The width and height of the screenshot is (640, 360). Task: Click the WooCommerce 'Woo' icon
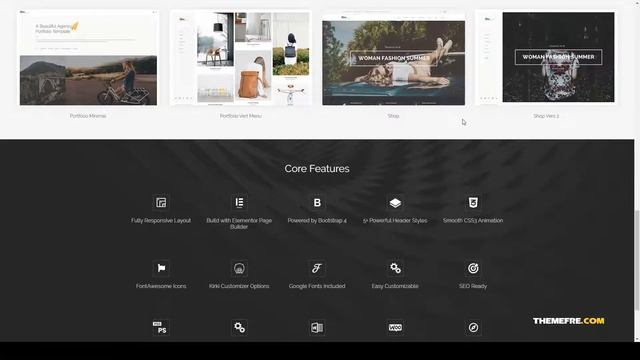click(x=395, y=328)
